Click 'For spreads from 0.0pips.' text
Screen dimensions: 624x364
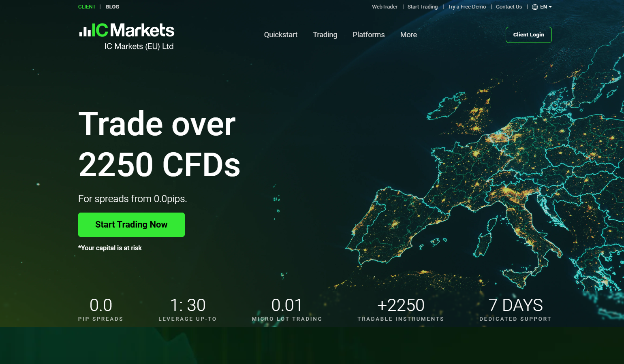[x=132, y=199]
